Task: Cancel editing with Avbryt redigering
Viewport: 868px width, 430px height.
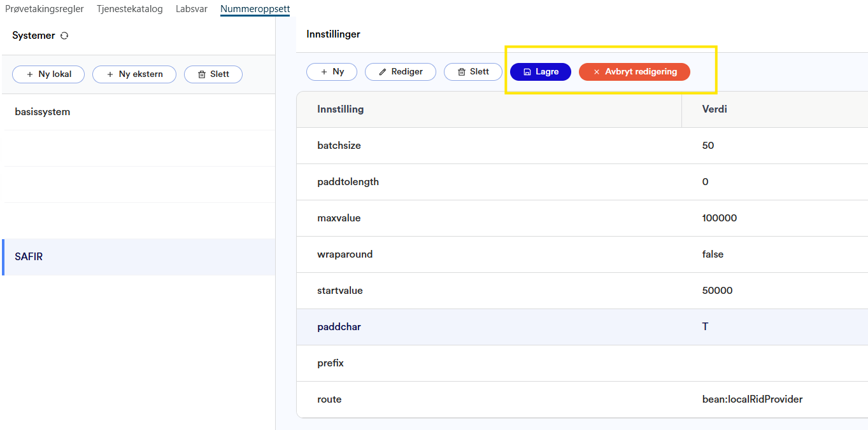Action: 634,72
